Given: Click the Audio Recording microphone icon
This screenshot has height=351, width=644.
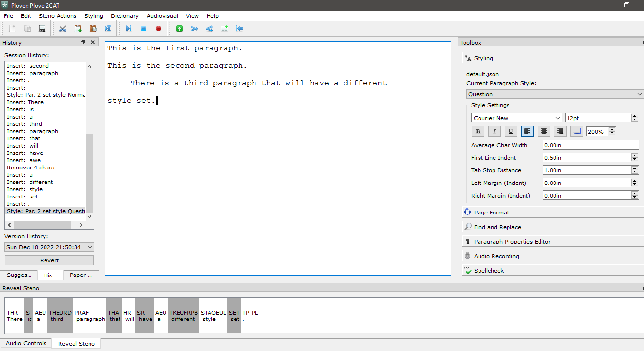Looking at the screenshot, I should tap(467, 256).
